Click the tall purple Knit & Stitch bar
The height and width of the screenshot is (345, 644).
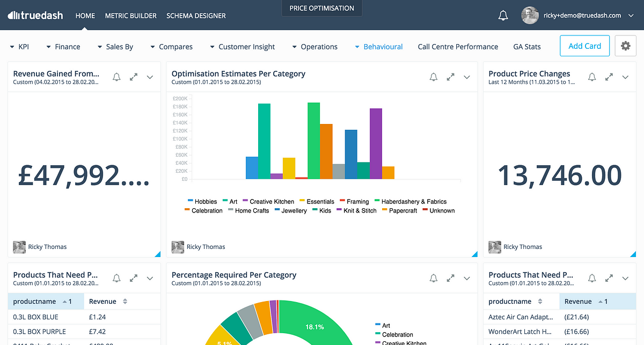(376, 143)
